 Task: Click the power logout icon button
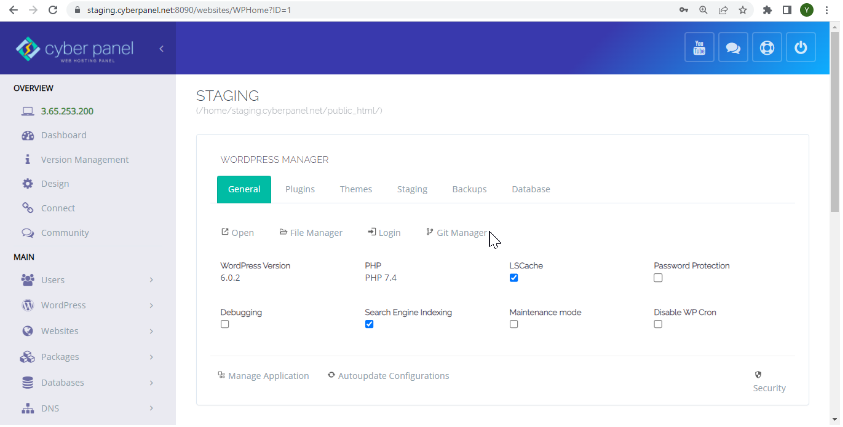[x=801, y=47]
